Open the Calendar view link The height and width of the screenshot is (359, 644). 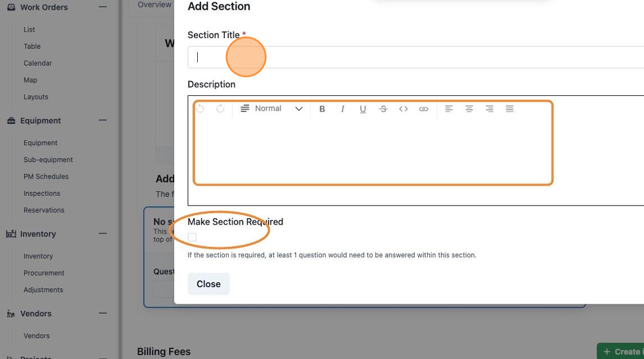(38, 63)
